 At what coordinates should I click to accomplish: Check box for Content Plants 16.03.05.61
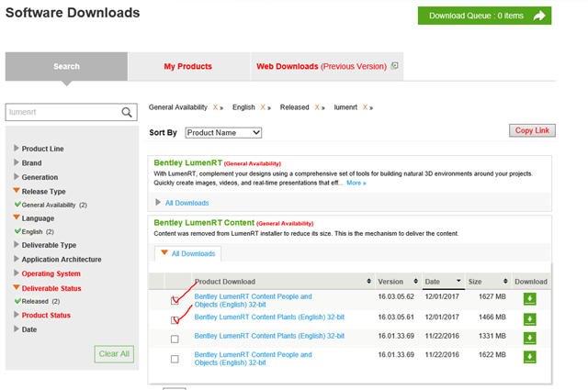175,320
